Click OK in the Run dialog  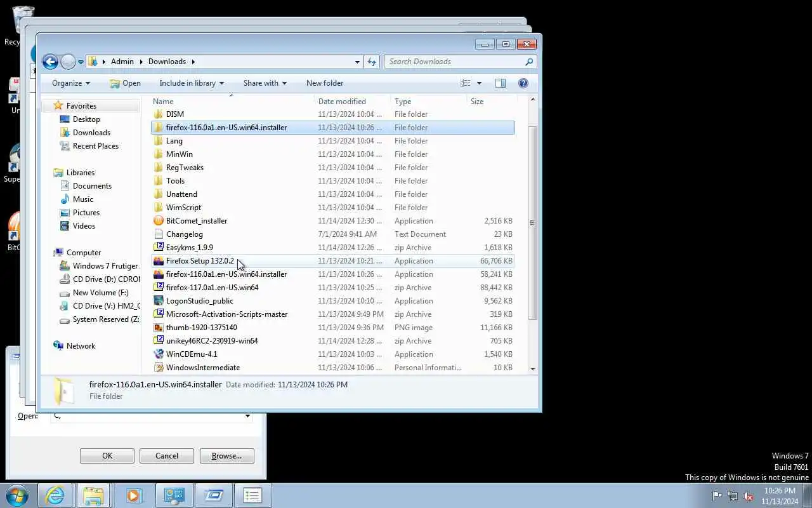[107, 456]
